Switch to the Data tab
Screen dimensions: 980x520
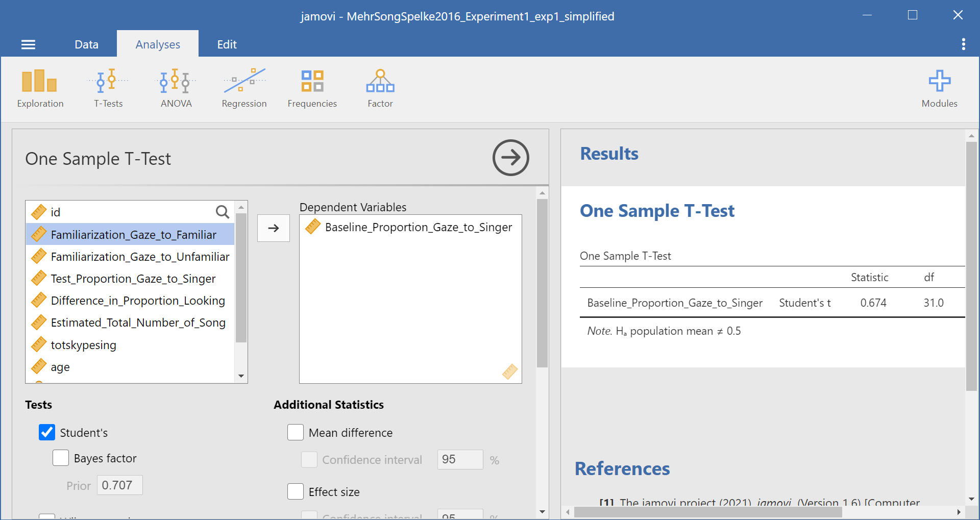coord(86,44)
